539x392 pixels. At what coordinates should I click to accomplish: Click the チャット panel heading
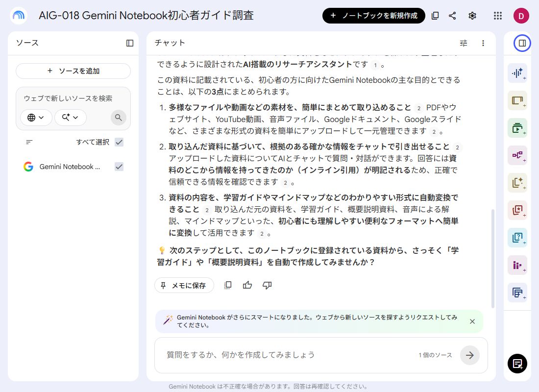pyautogui.click(x=170, y=43)
